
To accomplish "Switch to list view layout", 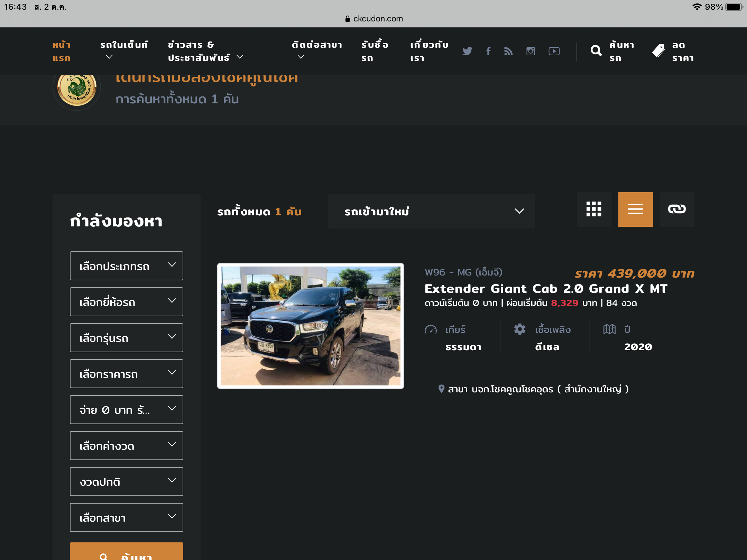I will click(x=635, y=209).
